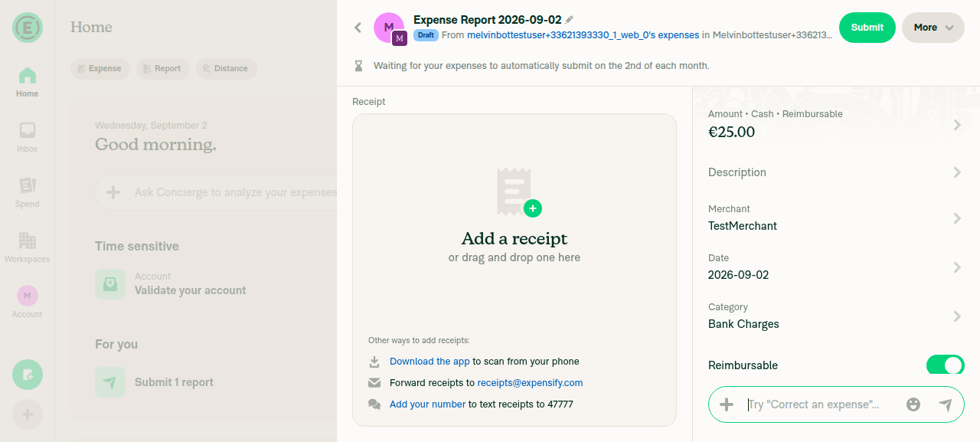Viewport: 980px width, 442px height.
Task: Click the plus icon in Concierge field
Action: 113,192
